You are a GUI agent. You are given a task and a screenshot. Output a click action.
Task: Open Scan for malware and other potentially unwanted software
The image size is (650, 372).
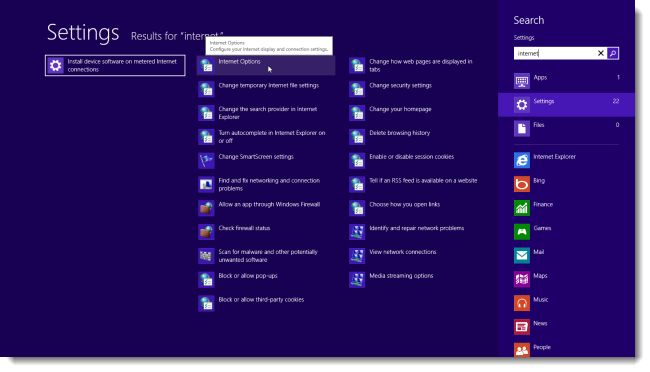coord(266,256)
